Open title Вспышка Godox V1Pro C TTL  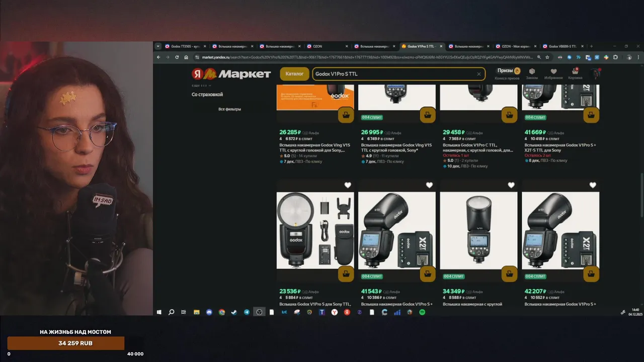477,147
